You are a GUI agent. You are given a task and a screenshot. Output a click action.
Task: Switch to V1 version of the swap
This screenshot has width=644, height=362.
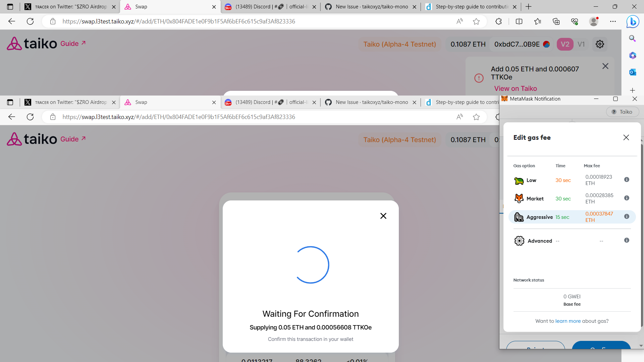coord(581,44)
